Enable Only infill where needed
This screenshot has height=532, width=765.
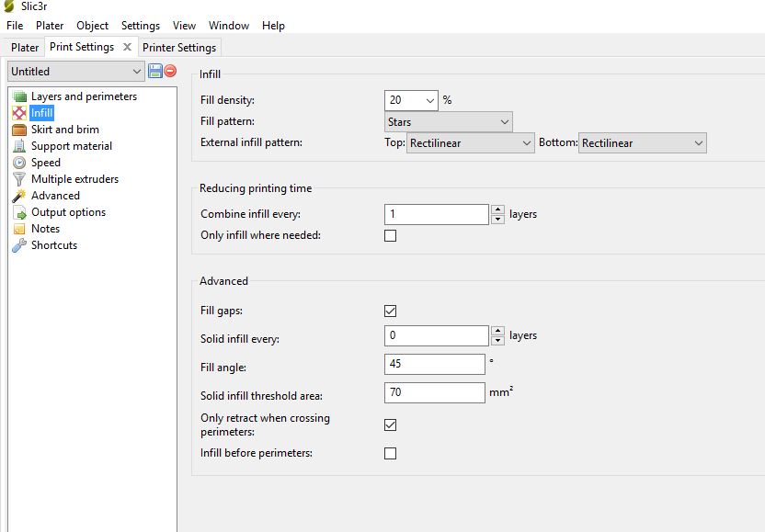(x=390, y=235)
